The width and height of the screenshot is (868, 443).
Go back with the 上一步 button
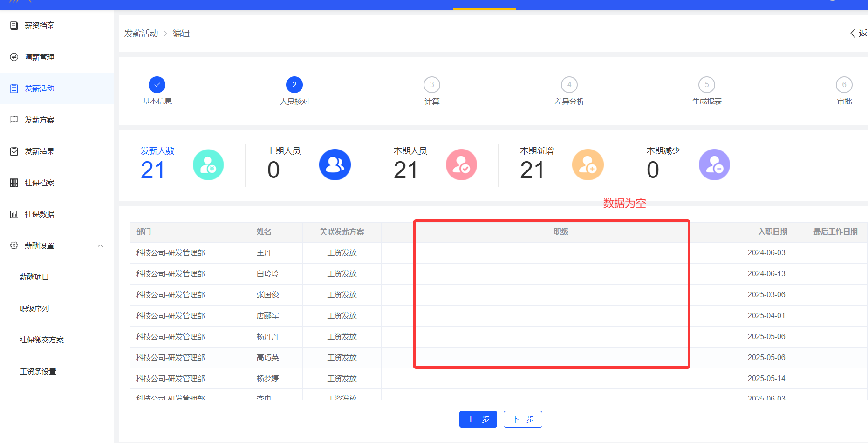(x=478, y=419)
